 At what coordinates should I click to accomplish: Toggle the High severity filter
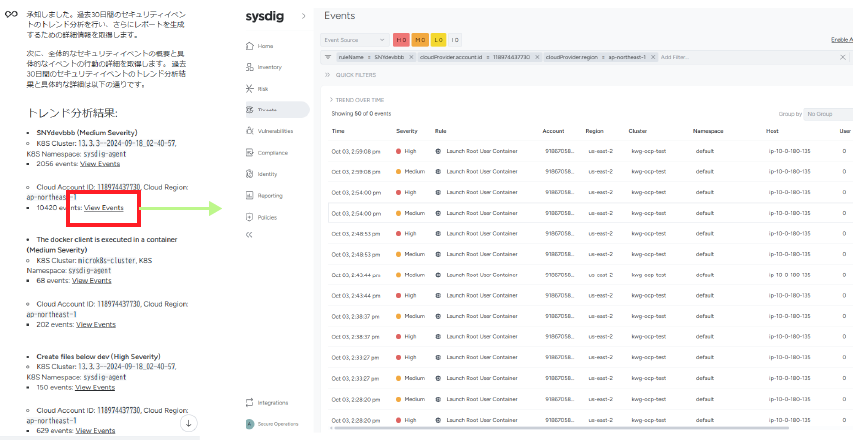coord(401,40)
